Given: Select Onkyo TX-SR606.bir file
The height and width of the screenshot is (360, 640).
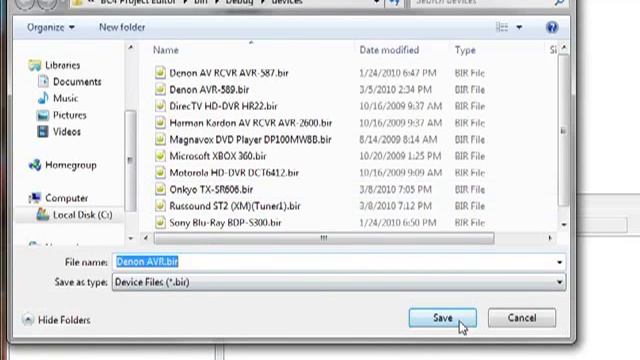Looking at the screenshot, I should 211,189.
